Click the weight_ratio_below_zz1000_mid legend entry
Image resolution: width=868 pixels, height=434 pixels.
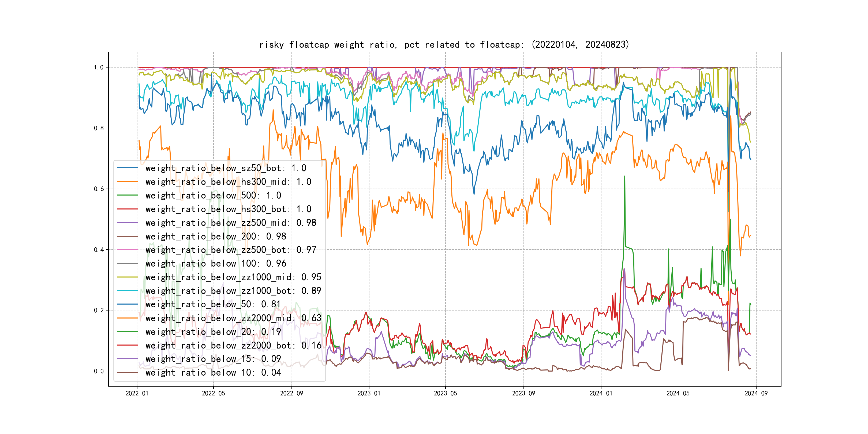pyautogui.click(x=233, y=277)
